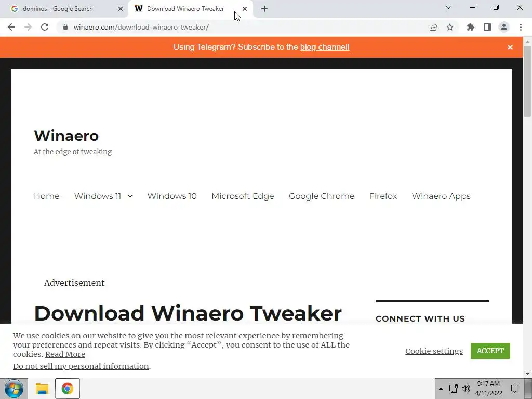Close the Download Winaero Tweaker tab

245,9
